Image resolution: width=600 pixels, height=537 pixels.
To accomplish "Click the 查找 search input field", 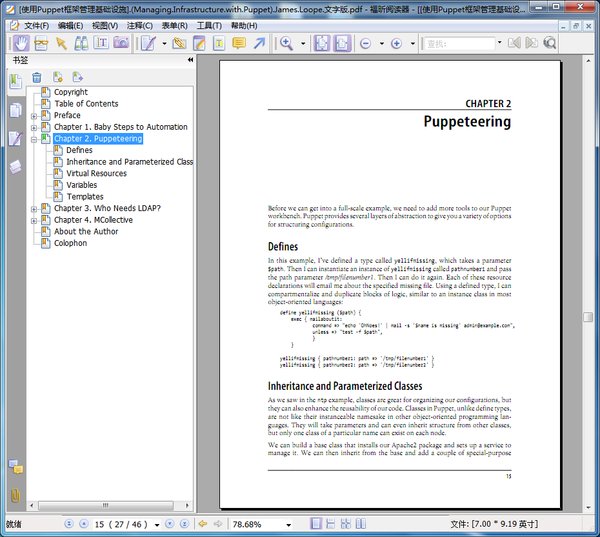I will [459, 44].
